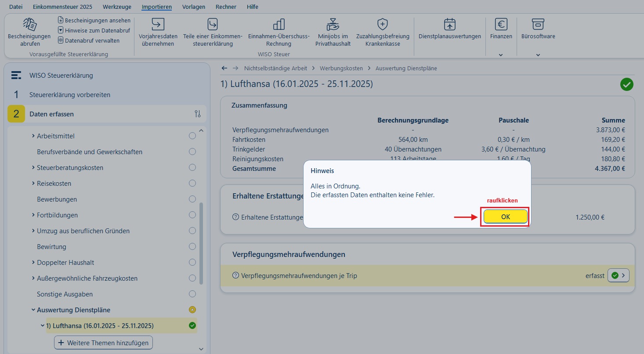The image size is (644, 354).
Task: Click status circle for Sonstige Ausgaben
Action: [192, 294]
